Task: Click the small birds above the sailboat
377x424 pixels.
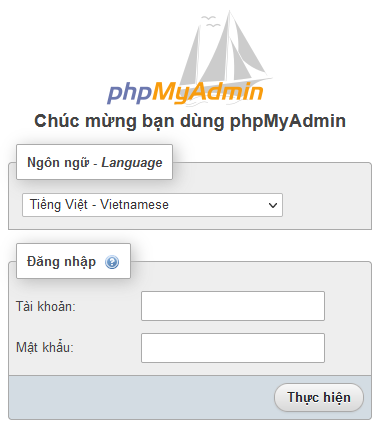Action: pyautogui.click(x=210, y=21)
